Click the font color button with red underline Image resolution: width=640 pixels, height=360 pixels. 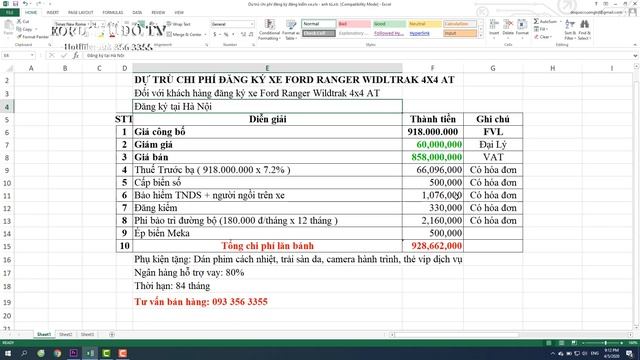[x=112, y=35]
